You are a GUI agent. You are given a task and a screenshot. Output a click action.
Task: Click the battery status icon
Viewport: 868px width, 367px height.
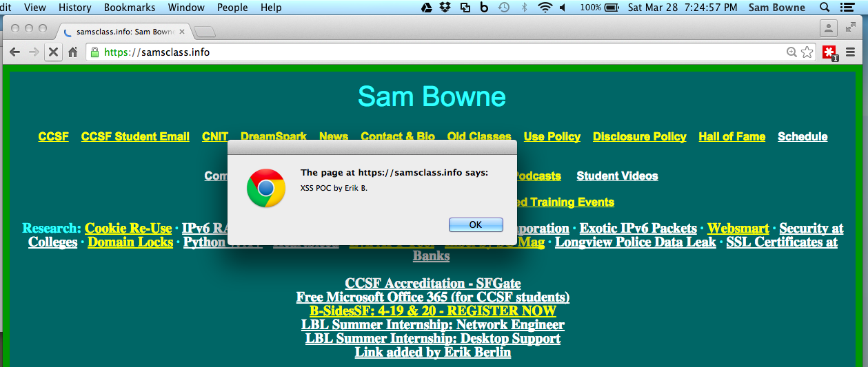pos(612,8)
